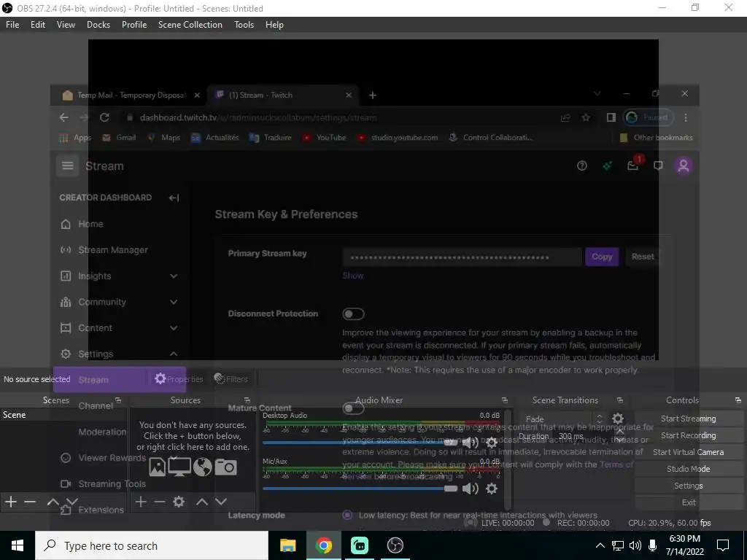Move scene up in the Scenes list

click(53, 502)
